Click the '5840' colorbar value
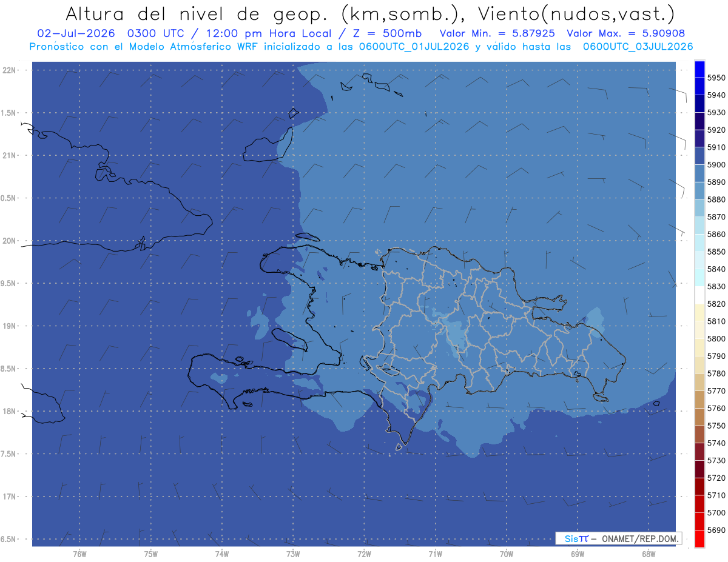Screen dimensions: 728x562 [x=716, y=269]
